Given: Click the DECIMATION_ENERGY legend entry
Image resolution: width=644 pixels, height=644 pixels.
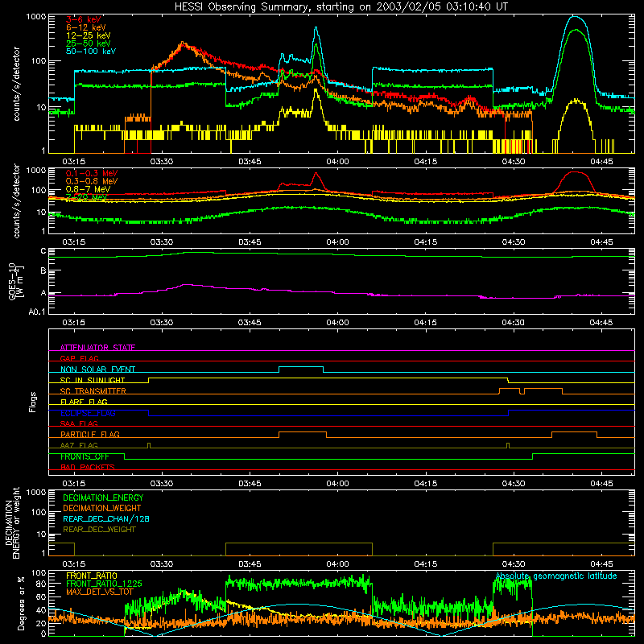Looking at the screenshot, I should coord(103,497).
